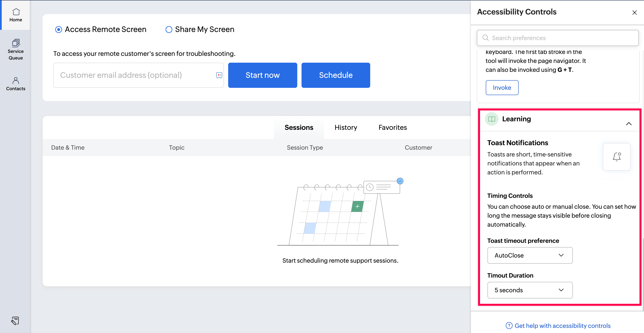Viewport: 644px width, 333px height.
Task: Open the Toast timeout preference AutoClose dropdown
Action: click(x=529, y=255)
